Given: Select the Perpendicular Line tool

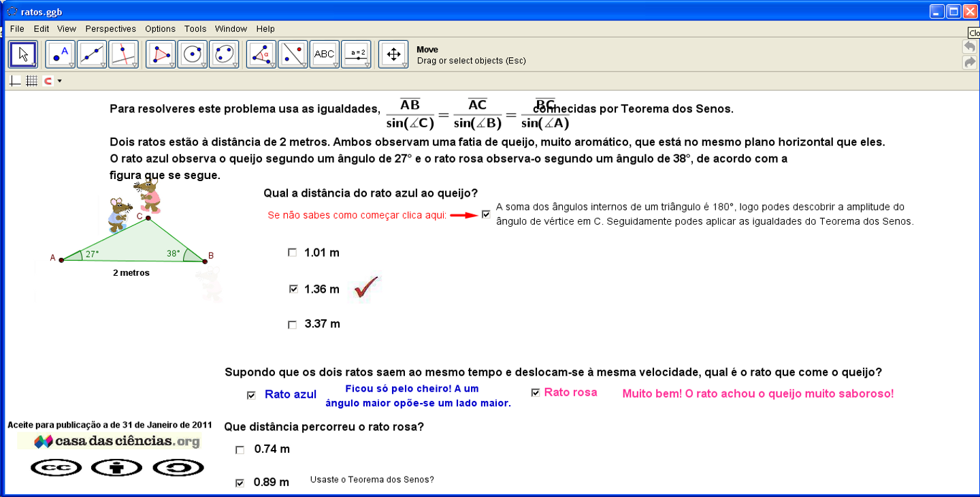Looking at the screenshot, I should pos(123,54).
